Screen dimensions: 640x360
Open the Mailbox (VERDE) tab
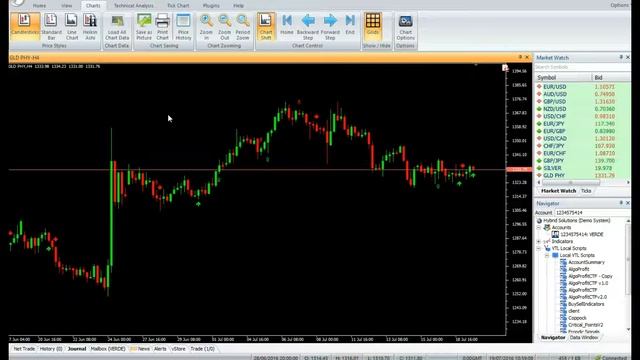(x=108, y=349)
